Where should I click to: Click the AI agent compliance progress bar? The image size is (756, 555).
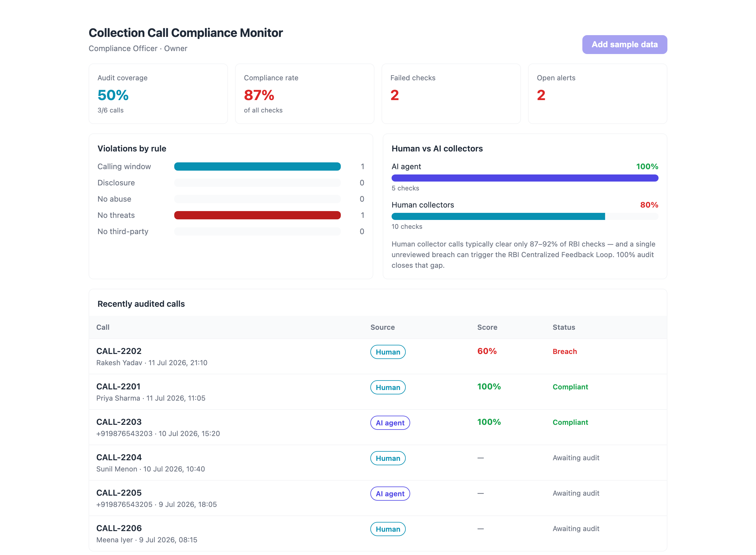pyautogui.click(x=524, y=178)
